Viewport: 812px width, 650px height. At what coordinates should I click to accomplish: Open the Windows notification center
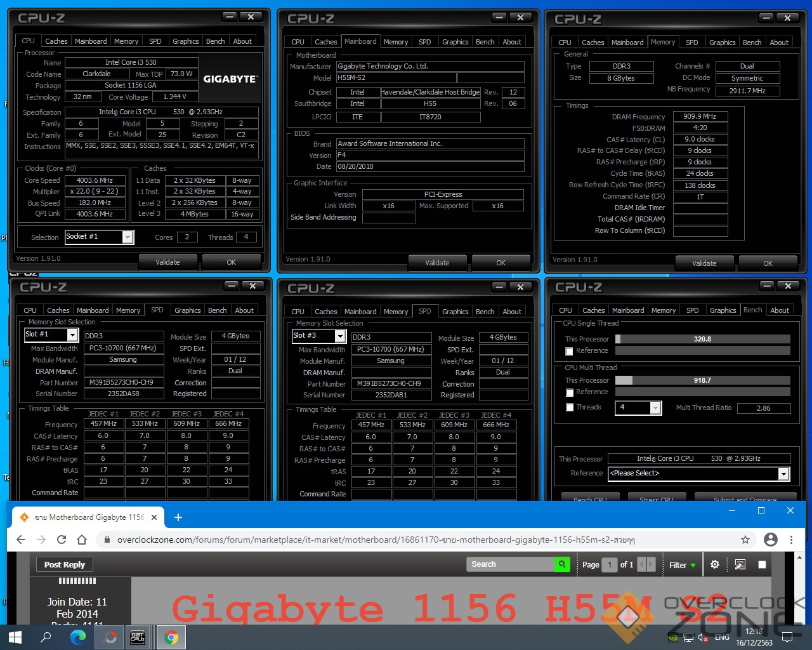(787, 637)
